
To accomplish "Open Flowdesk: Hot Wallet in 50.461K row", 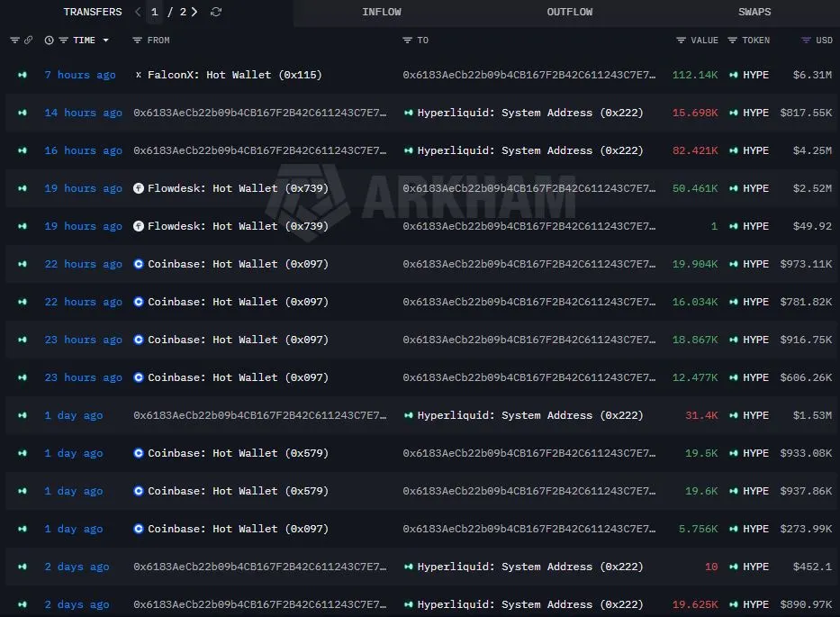I will click(238, 188).
